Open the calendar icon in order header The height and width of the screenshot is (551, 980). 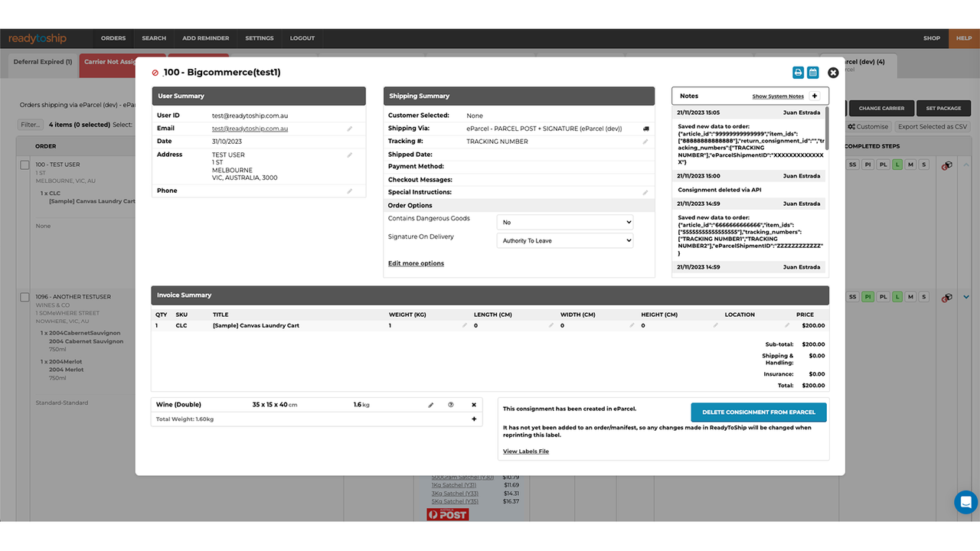coord(813,73)
